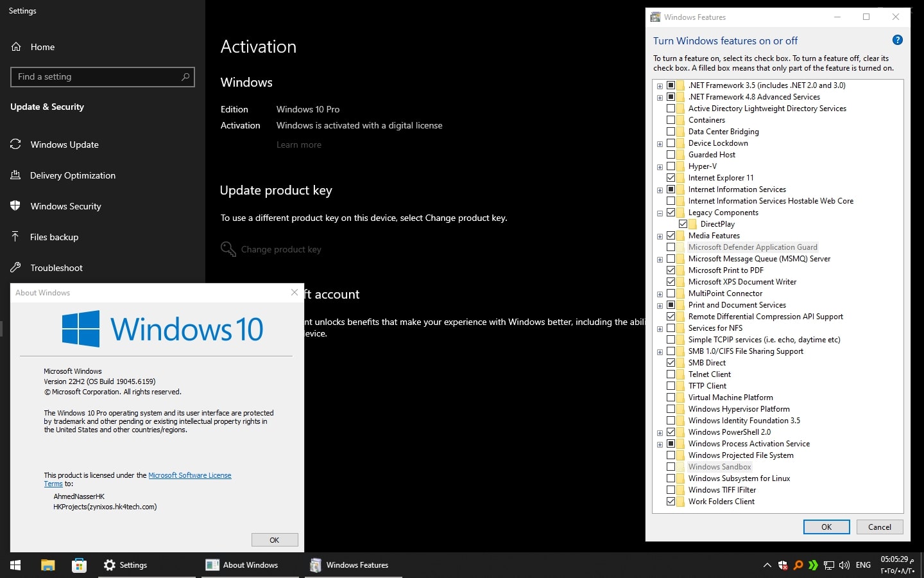Image resolution: width=924 pixels, height=578 pixels.
Task: Open Windows Update in the sidebar
Action: tap(64, 144)
